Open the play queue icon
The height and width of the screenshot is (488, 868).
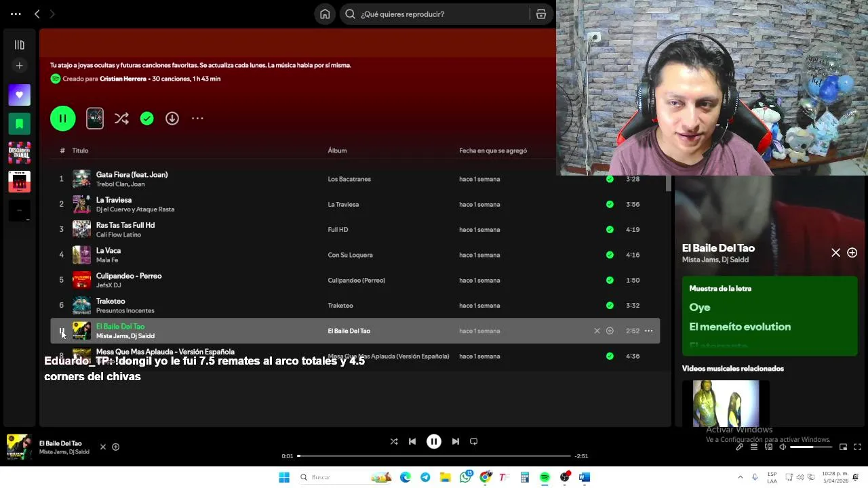click(754, 447)
